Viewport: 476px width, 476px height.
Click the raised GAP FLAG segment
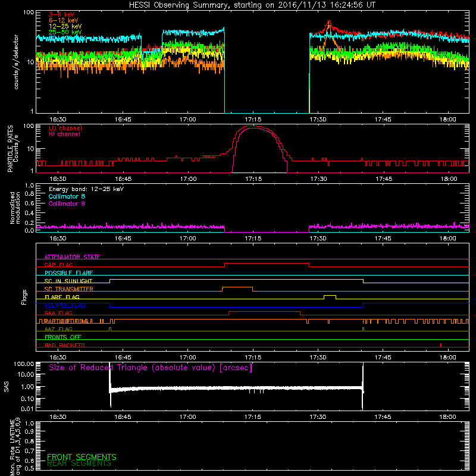[x=267, y=264]
